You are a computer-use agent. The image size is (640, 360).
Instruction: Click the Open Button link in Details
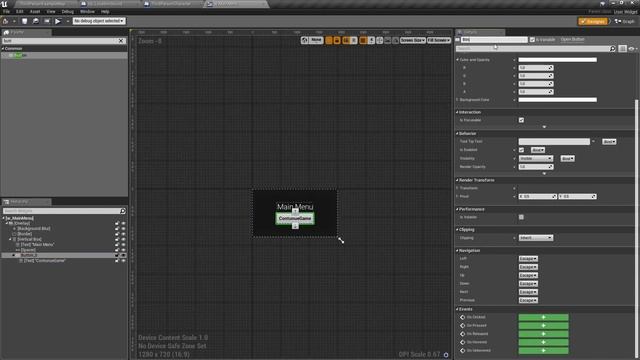572,39
